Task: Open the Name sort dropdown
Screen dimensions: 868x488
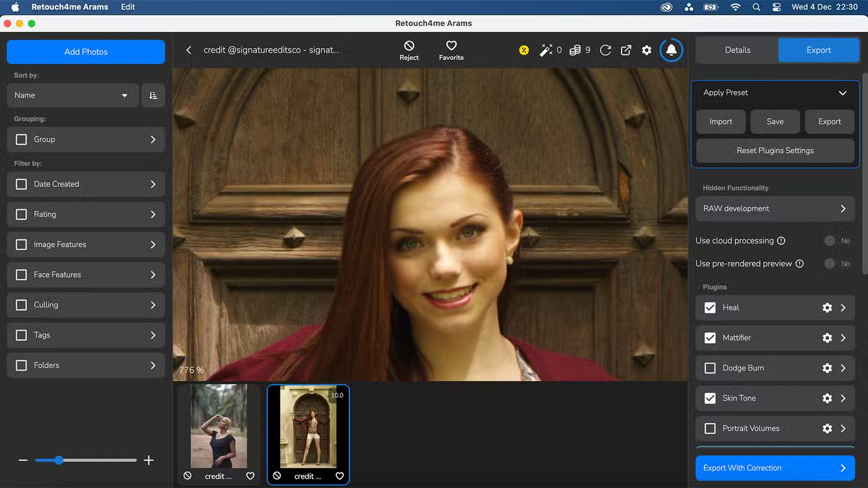Action: (x=72, y=95)
